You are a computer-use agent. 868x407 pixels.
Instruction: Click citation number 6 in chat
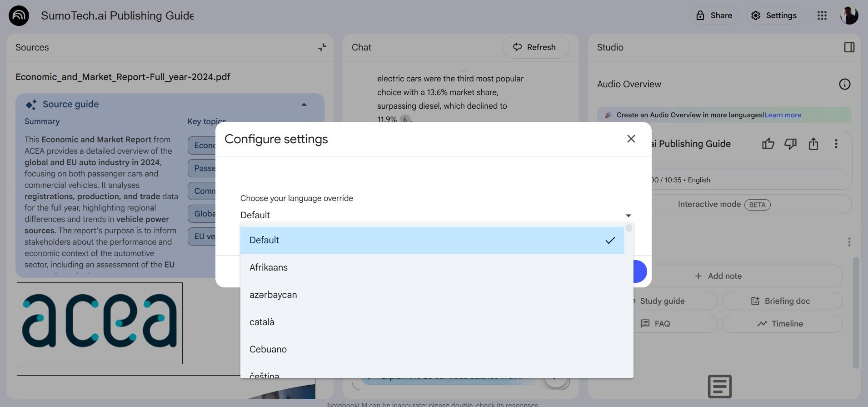point(405,120)
